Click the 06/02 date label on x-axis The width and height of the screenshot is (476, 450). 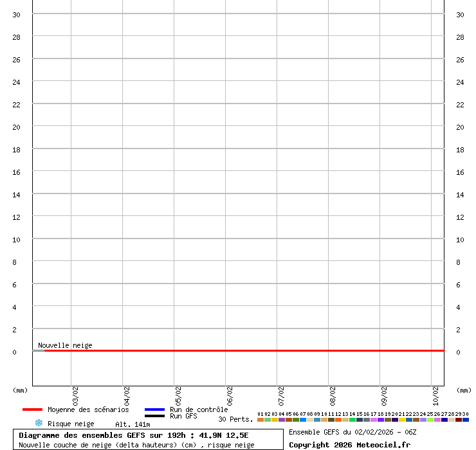230,395
